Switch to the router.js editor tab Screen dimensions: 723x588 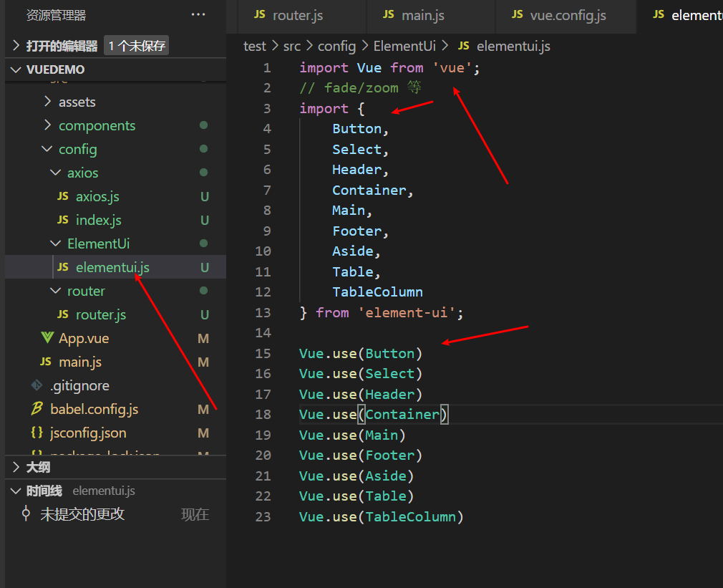click(x=302, y=16)
